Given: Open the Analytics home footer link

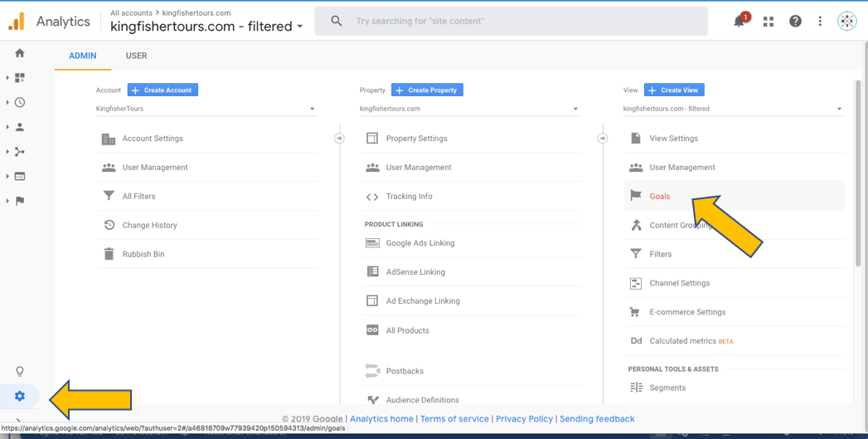Looking at the screenshot, I should (381, 419).
